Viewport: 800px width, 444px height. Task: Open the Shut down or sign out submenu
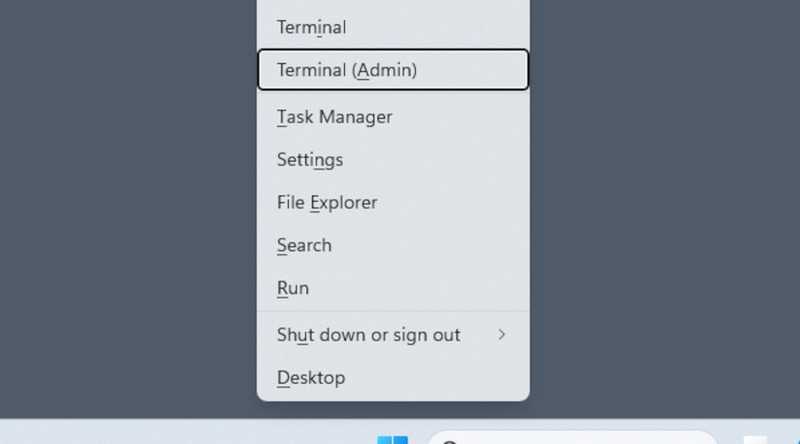point(368,335)
